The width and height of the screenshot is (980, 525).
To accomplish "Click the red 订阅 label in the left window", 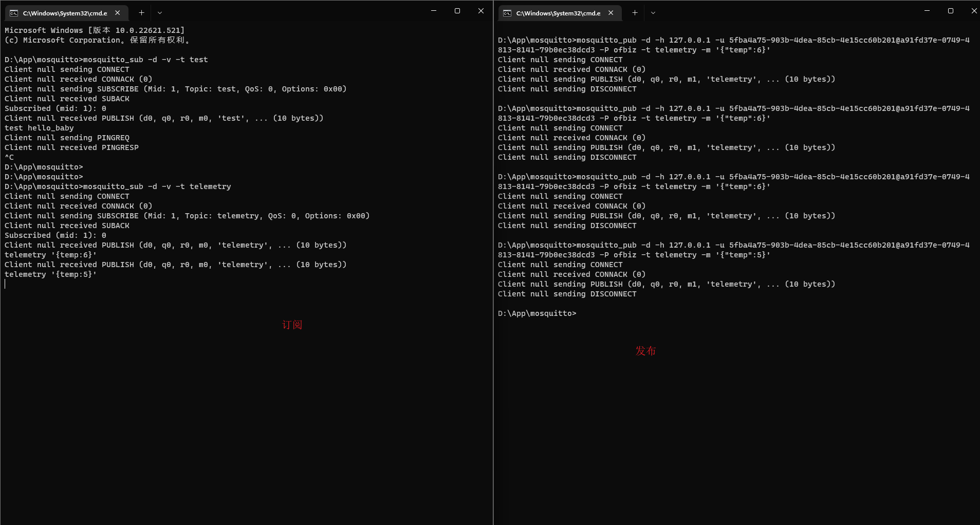I will (x=293, y=324).
